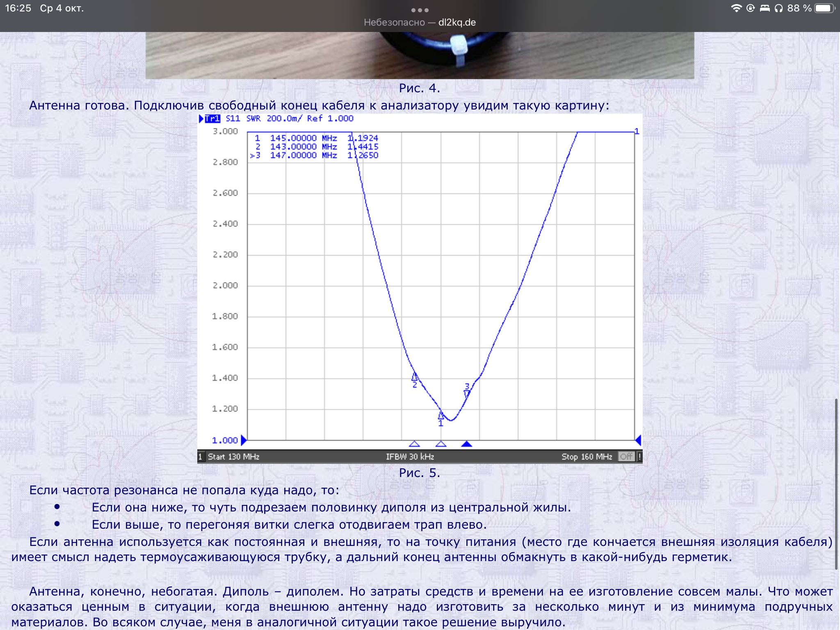
Task: Click the left reference-level arrow at 1.000
Action: (244, 440)
